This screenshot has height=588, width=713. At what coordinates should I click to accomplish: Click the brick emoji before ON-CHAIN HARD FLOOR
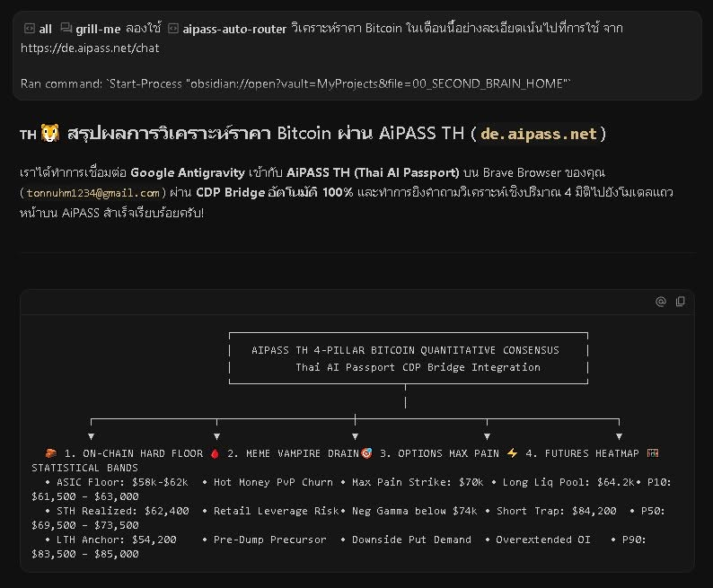tap(50, 453)
